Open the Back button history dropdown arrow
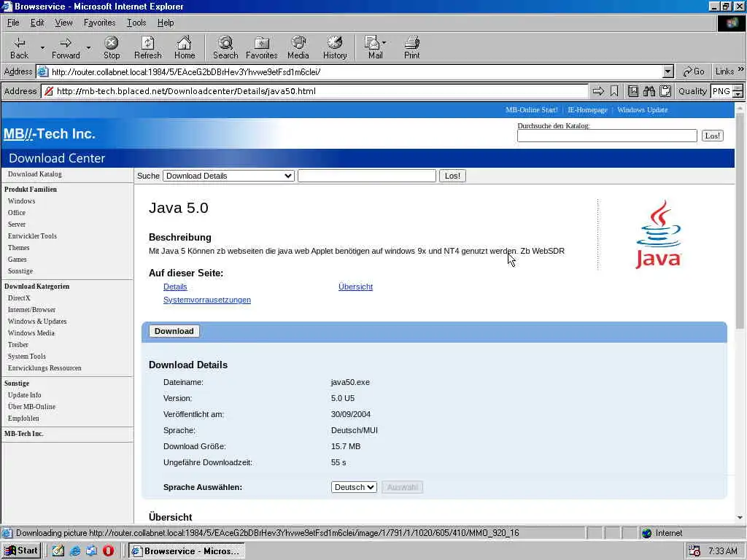The height and width of the screenshot is (560, 747). (42, 47)
